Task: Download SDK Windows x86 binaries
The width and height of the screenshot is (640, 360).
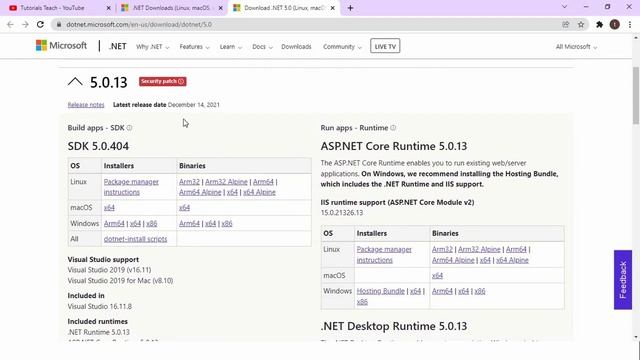Action: [x=227, y=224]
